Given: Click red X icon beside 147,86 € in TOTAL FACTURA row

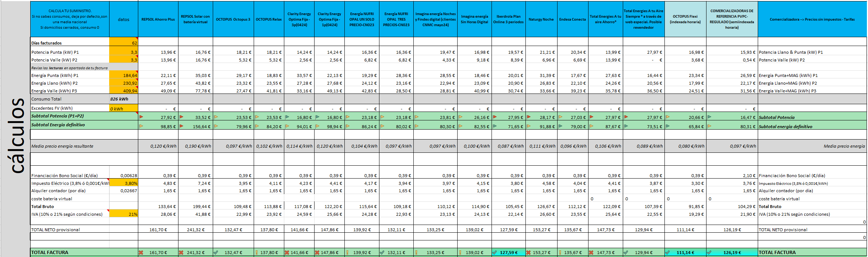Looking at the screenshot, I should [x=317, y=253].
